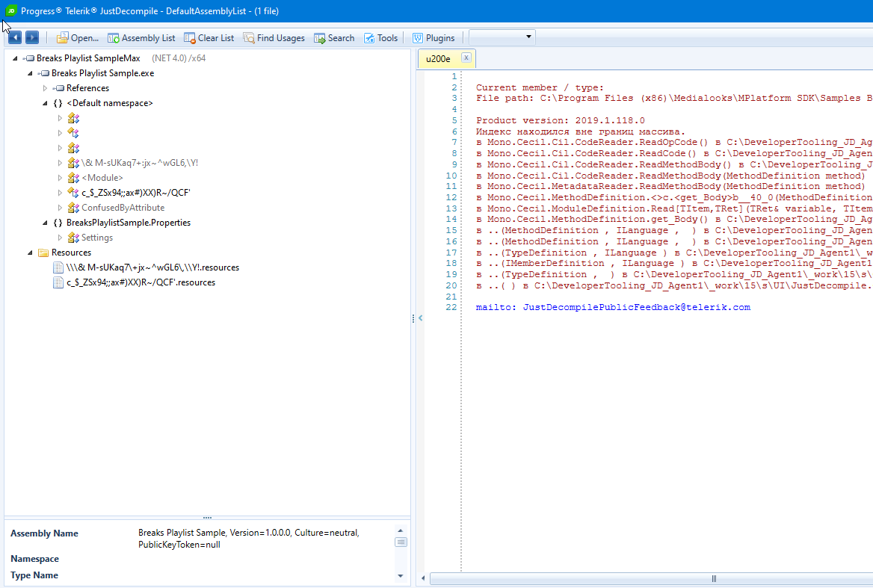Collapse the BreaksPlaylistSample.Properties namespace

click(x=45, y=223)
